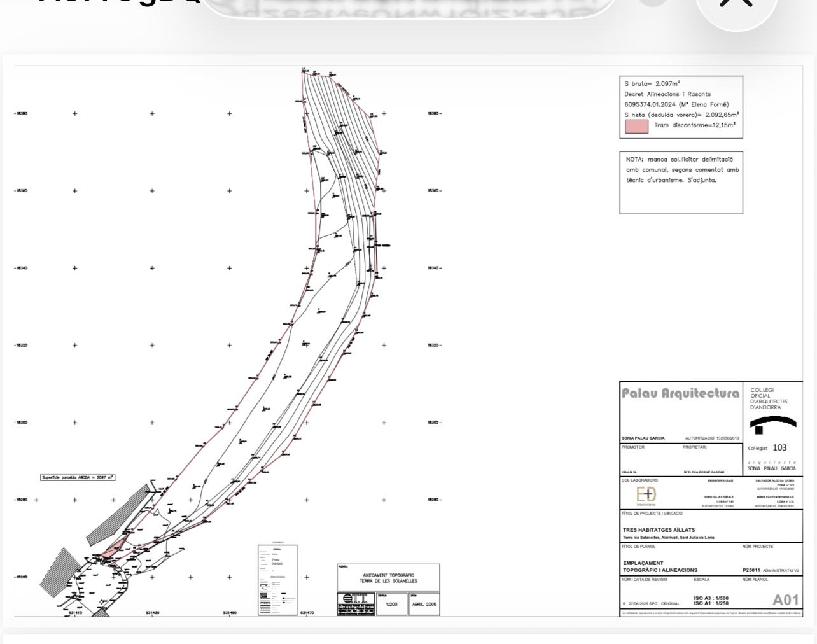Tap the Superfície parcel·la ABCDA label

tap(78, 477)
